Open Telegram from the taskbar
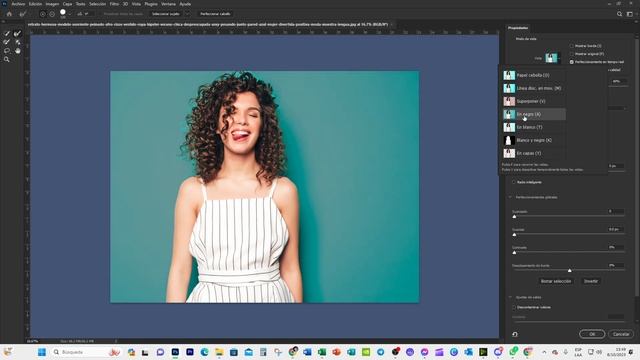 [x=380, y=352]
